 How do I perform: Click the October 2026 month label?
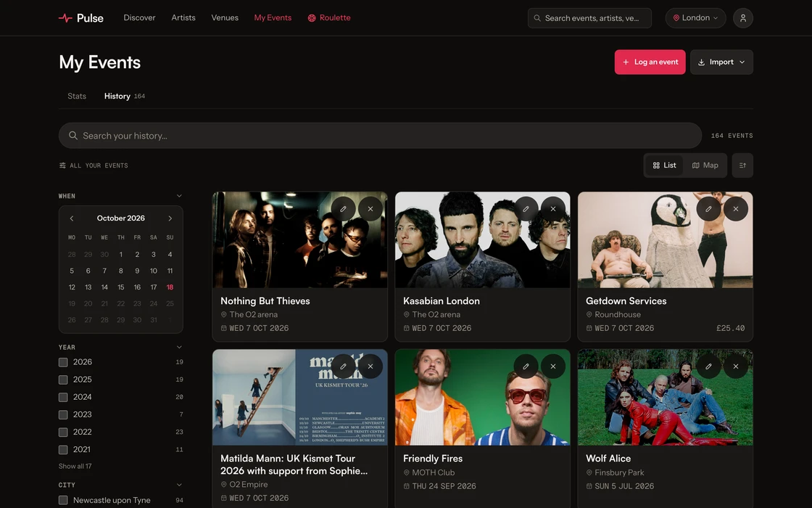(120, 218)
